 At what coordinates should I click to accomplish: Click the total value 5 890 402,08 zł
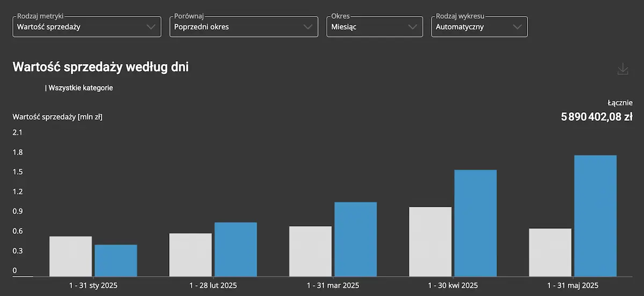pyautogui.click(x=596, y=117)
